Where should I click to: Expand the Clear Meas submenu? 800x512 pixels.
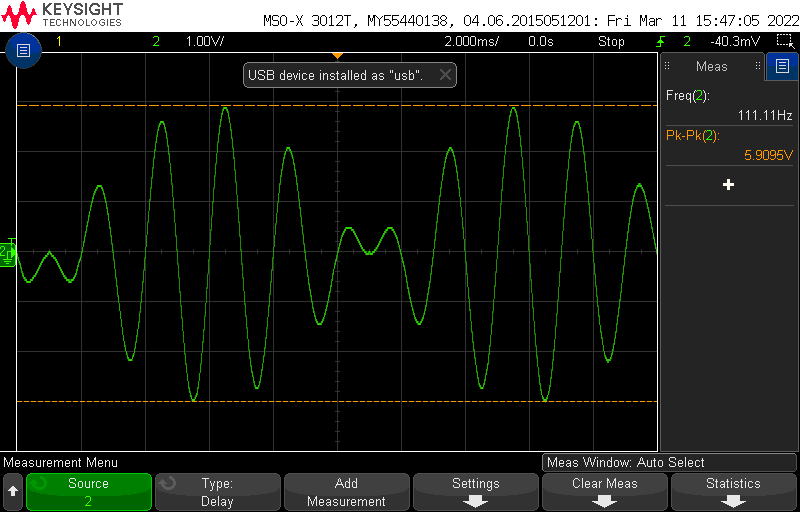coord(604,492)
